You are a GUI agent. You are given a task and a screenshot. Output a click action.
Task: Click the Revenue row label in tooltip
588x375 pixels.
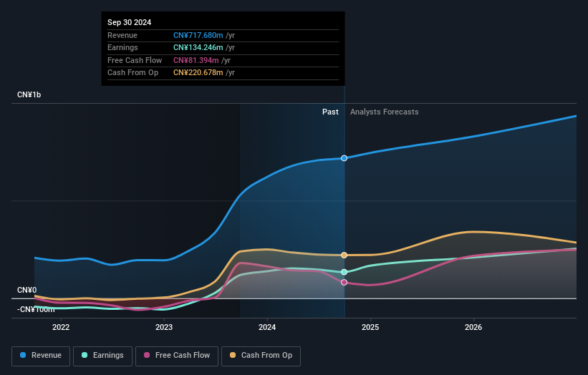pos(122,35)
